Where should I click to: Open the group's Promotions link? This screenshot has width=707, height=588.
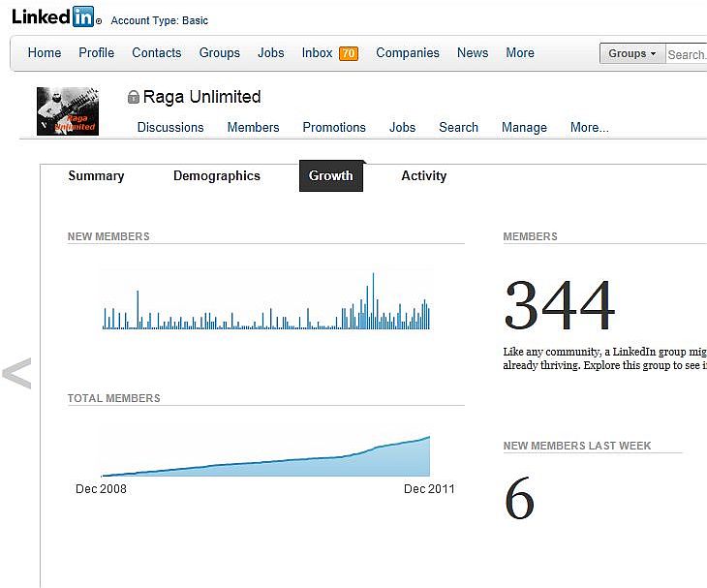[334, 127]
